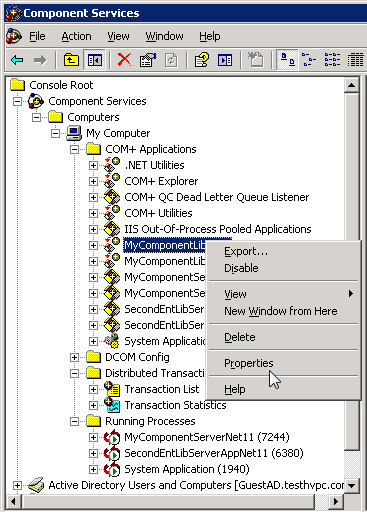Screen dimensions: 367x512
Task: Click the red X Delete toolbar icon
Action: (124, 60)
